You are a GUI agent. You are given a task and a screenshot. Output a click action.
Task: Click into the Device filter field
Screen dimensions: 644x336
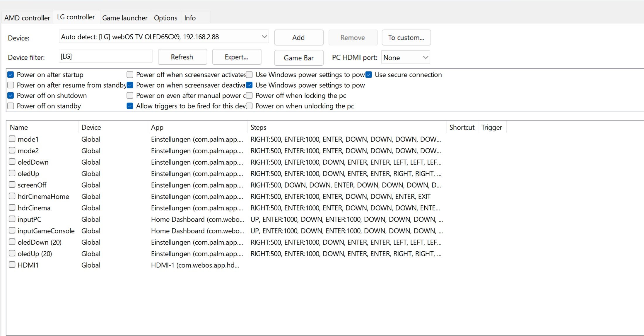click(x=105, y=56)
